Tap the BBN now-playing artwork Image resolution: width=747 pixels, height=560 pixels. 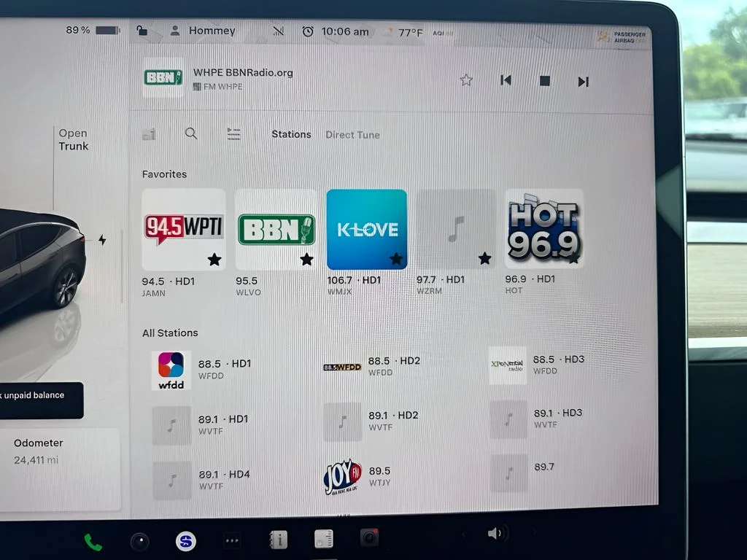163,77
